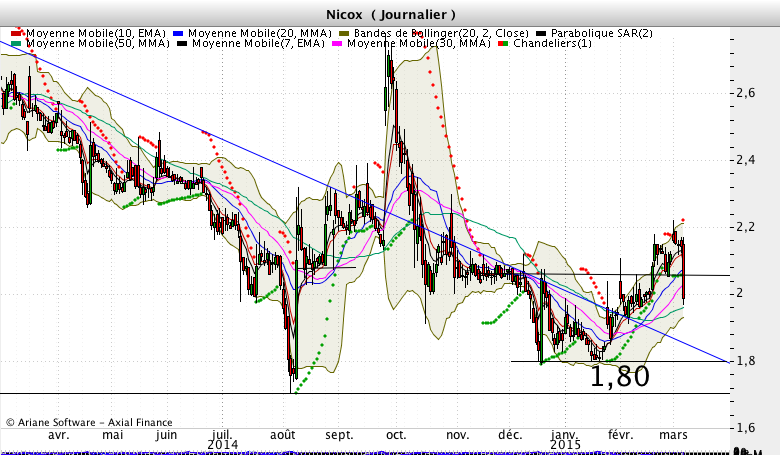Click the 2014 year label on time axis
This screenshot has width=780, height=455.
click(x=222, y=445)
